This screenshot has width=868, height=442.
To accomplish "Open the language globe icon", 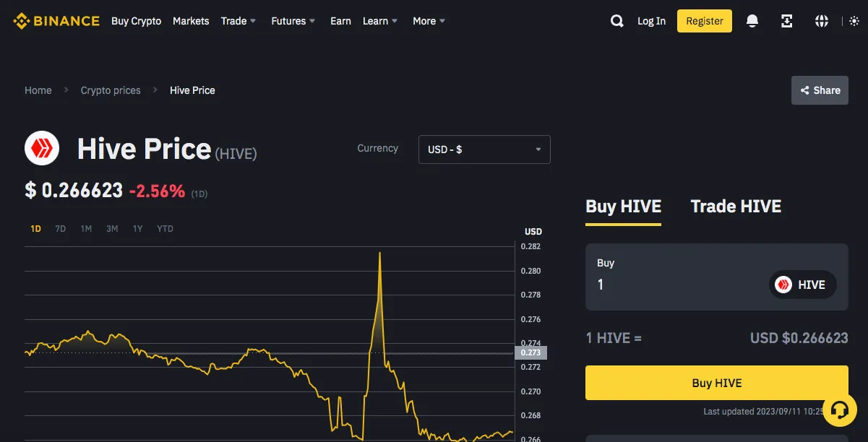I will tap(822, 21).
